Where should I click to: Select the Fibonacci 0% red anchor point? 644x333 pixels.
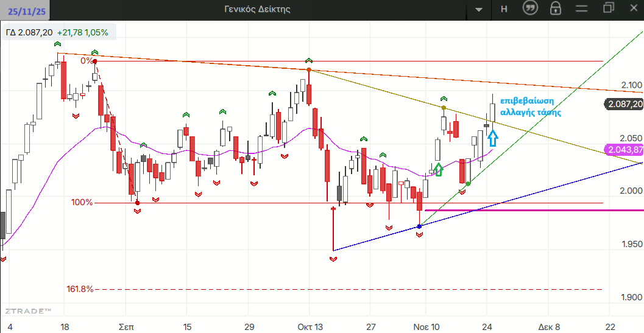click(94, 61)
